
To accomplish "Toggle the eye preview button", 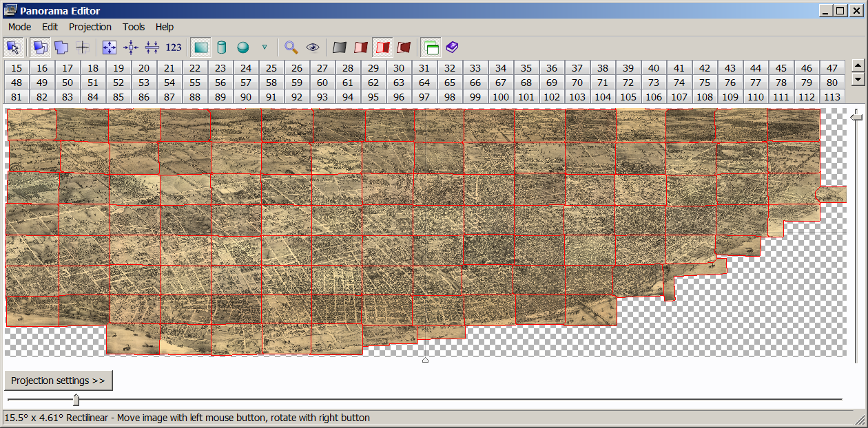I will 313,47.
